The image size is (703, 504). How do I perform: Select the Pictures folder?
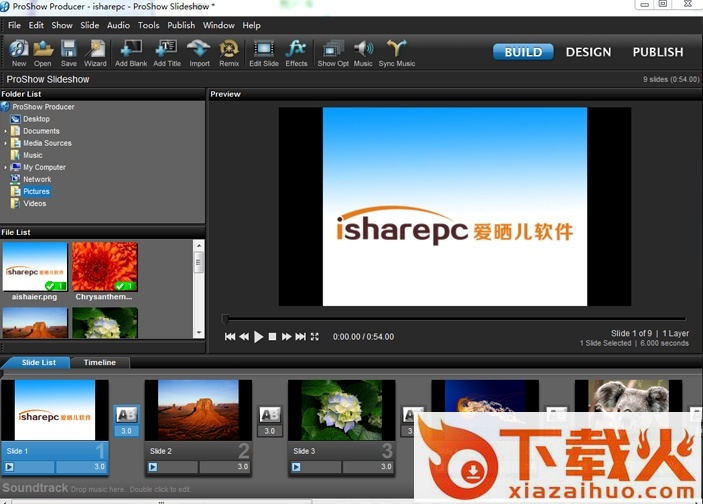pyautogui.click(x=36, y=191)
